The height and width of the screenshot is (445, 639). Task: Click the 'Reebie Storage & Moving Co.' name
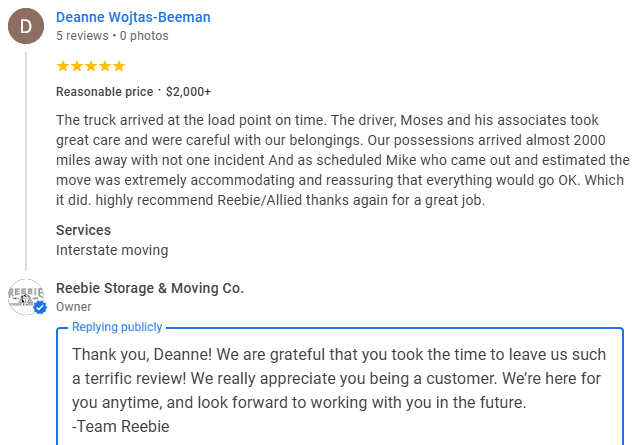(150, 288)
